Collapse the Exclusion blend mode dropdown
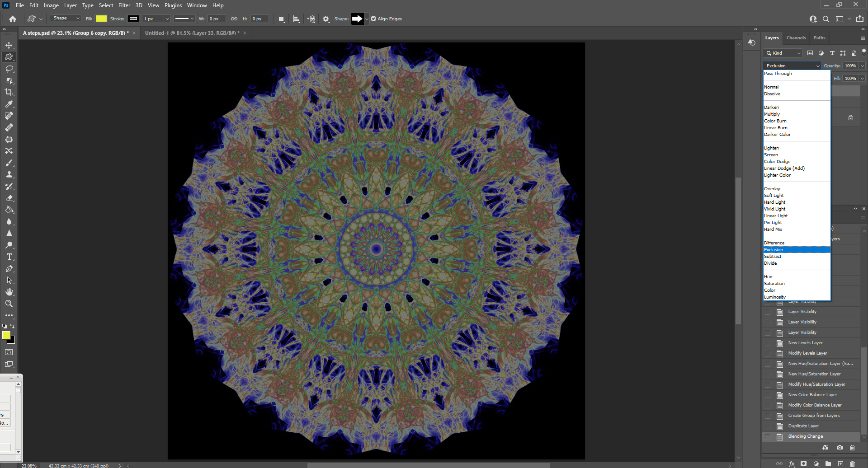 click(x=792, y=66)
